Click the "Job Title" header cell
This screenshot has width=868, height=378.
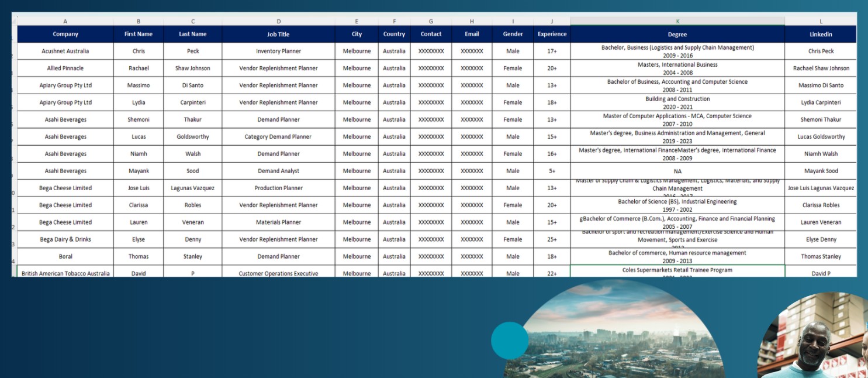278,34
